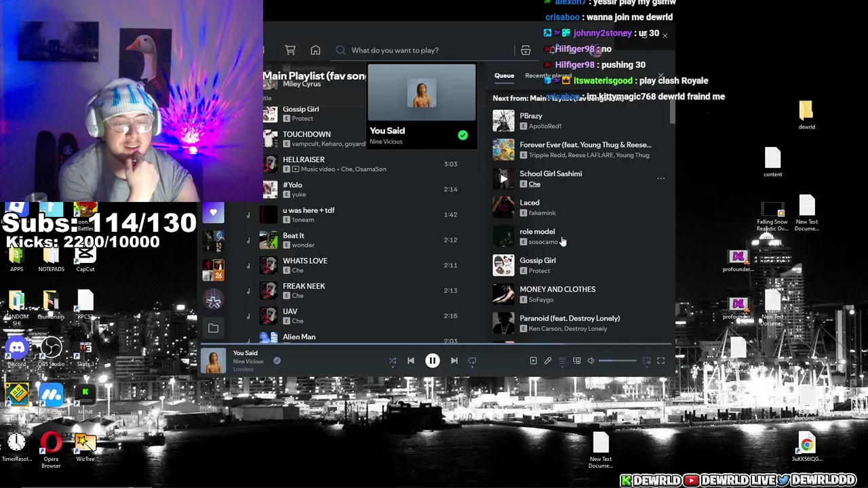868x488 pixels.
Task: Close the chat overlay with the X near johnny2stoney
Action: [665, 35]
